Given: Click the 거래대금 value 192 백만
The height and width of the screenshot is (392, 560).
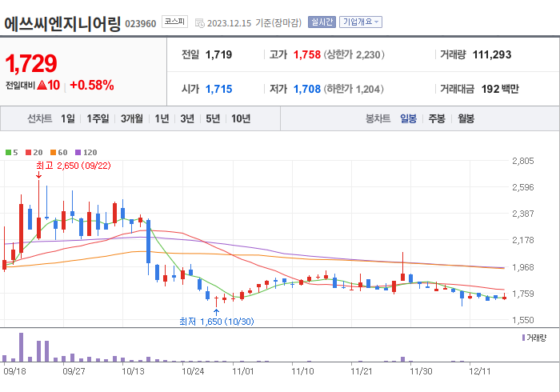Looking at the screenshot, I should pyautogui.click(x=500, y=89).
